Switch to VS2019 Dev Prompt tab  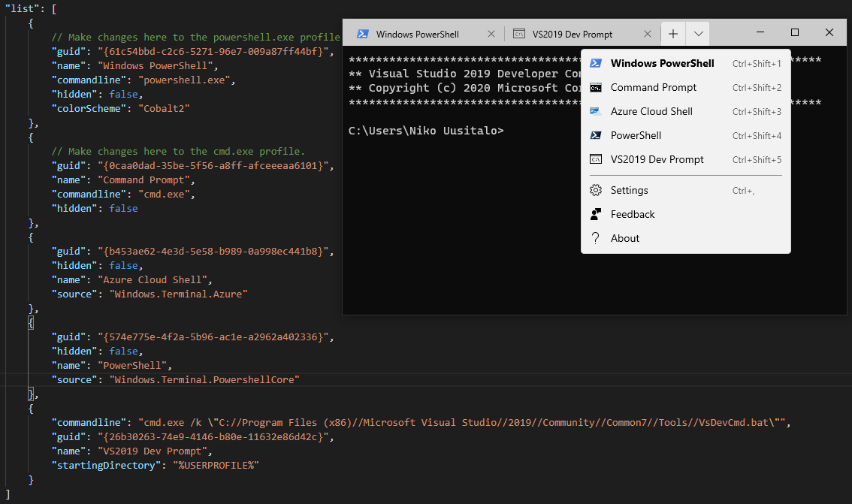click(x=582, y=34)
